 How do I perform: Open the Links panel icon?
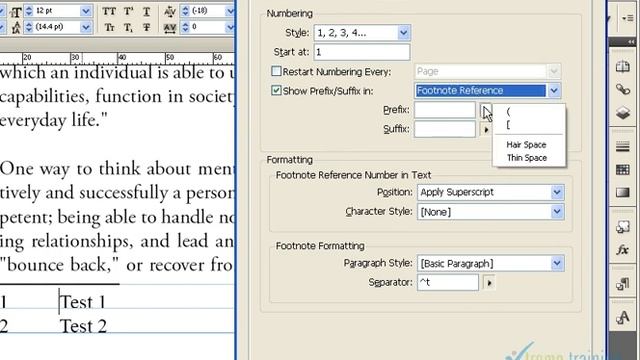point(622,89)
